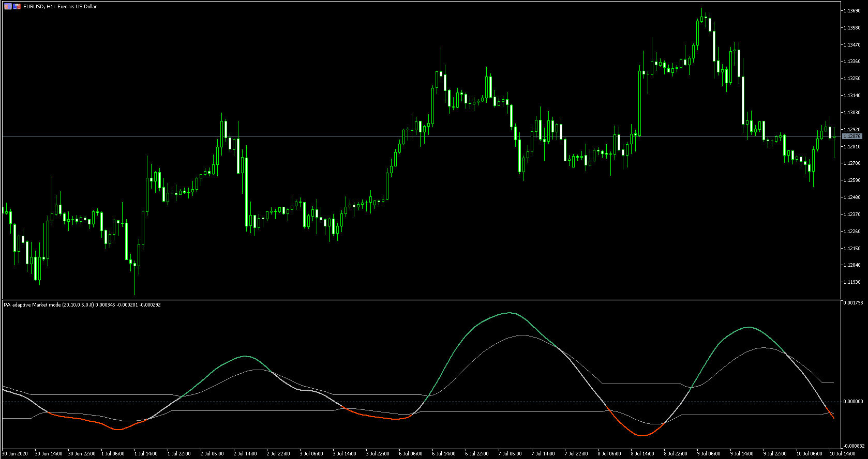
Task: Click the 9 Jul 06:00 time axis label
Action: (709, 454)
